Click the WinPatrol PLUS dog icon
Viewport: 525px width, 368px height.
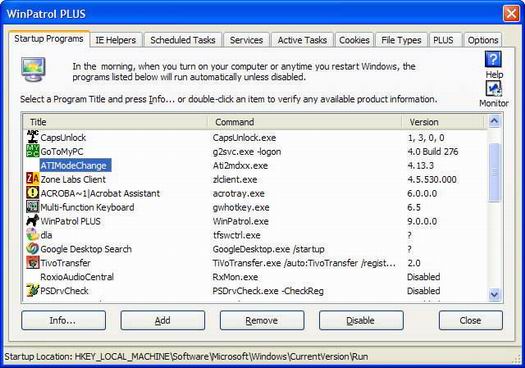(32, 221)
